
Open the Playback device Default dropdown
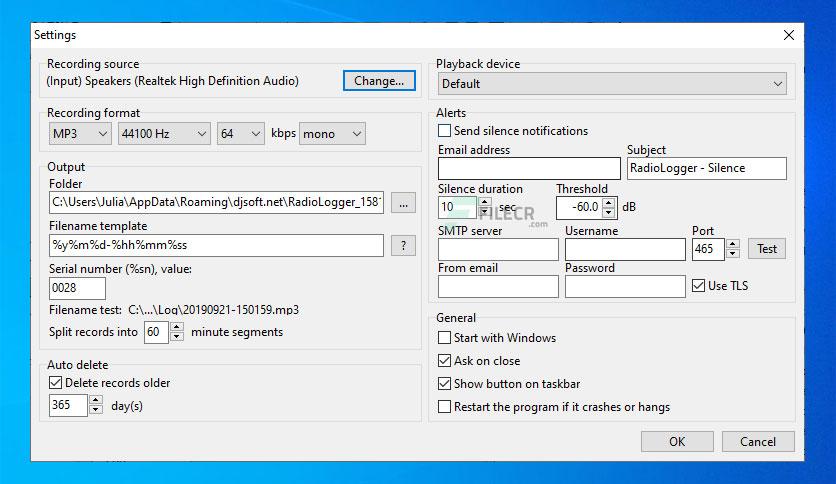613,84
